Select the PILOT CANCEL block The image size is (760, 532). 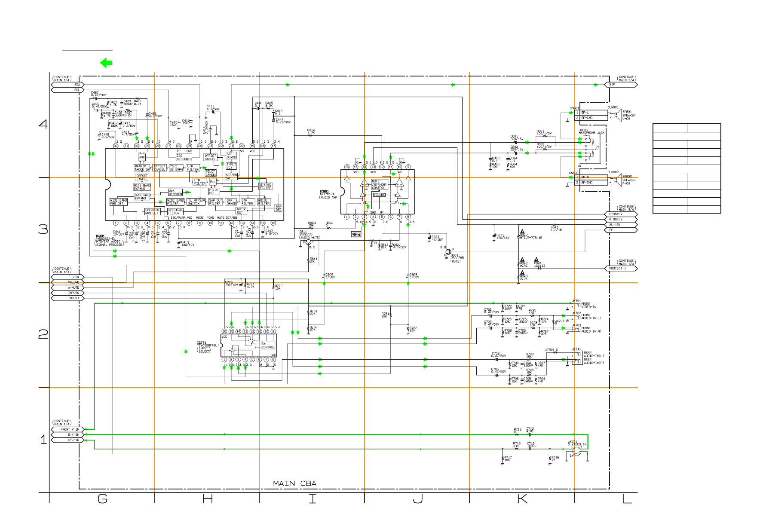tap(211, 173)
